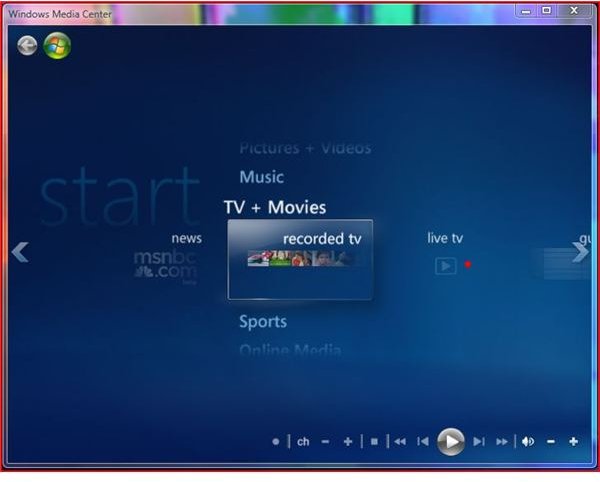Open the recorded tv tile
Image resolution: width=600 pixels, height=482 pixels.
tap(300, 259)
